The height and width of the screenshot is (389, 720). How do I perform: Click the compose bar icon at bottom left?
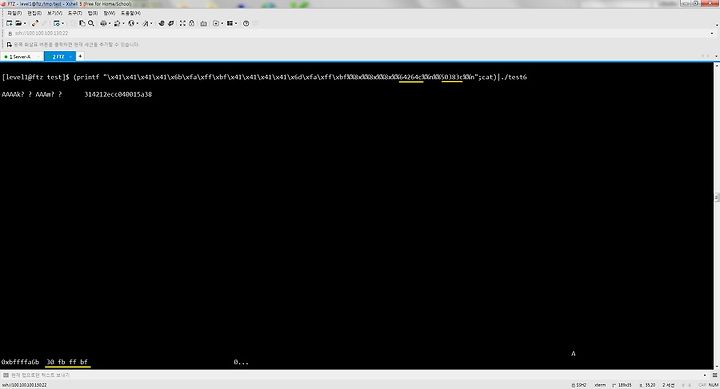(6, 375)
